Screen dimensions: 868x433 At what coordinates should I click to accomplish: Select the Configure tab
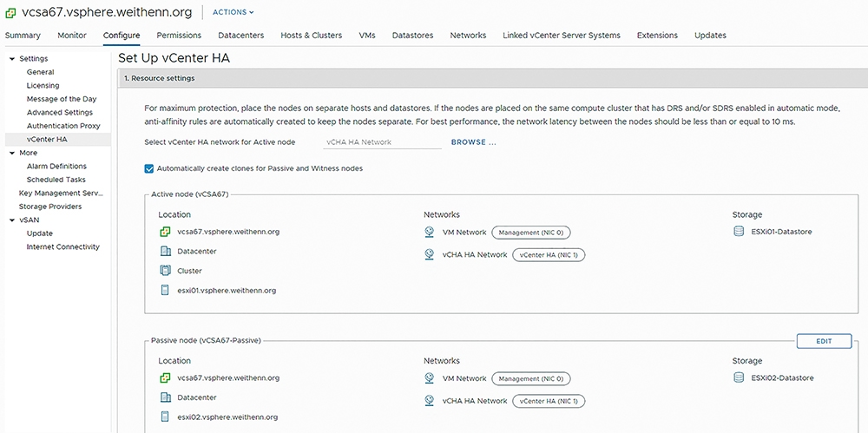click(122, 36)
